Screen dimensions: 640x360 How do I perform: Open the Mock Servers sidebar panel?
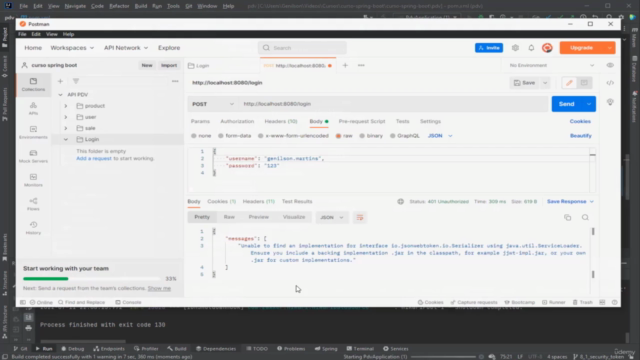(x=33, y=156)
